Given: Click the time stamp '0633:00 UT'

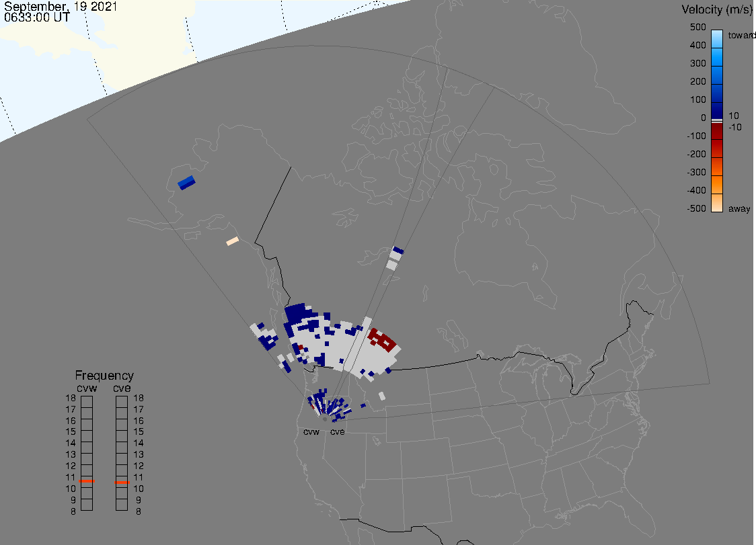Looking at the screenshot, I should [37, 17].
